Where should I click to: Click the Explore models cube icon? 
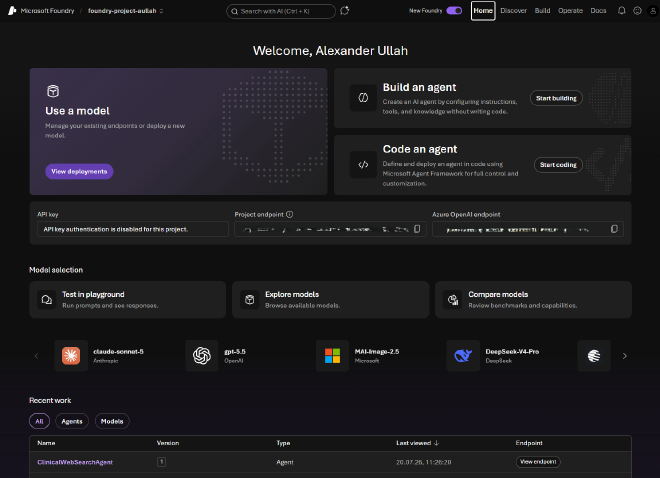pyautogui.click(x=250, y=300)
